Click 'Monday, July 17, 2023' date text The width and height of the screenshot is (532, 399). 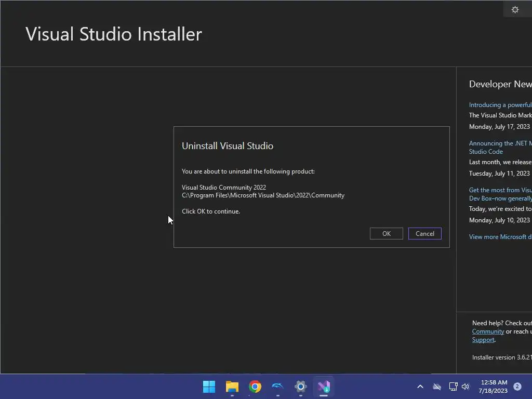[499, 127]
